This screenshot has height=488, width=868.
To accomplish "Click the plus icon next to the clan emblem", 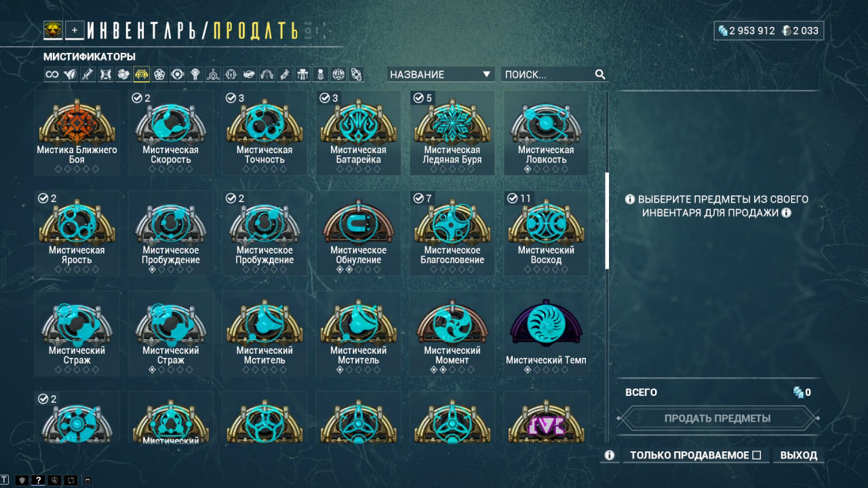I will tap(75, 30).
